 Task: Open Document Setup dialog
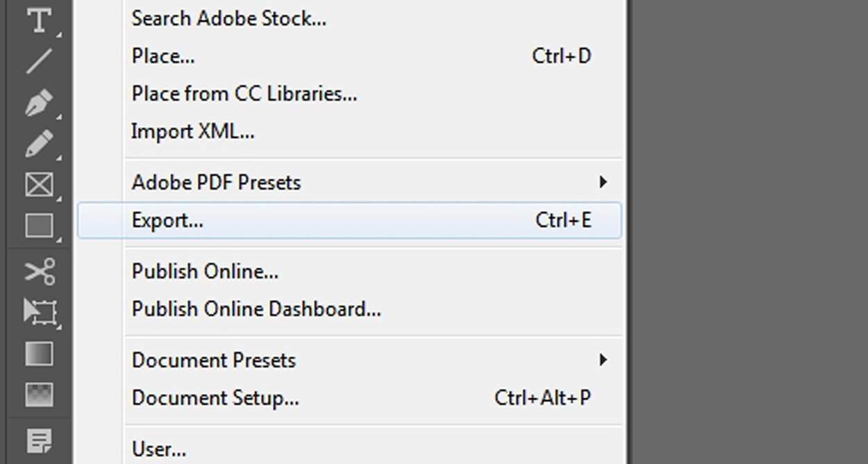(x=215, y=398)
